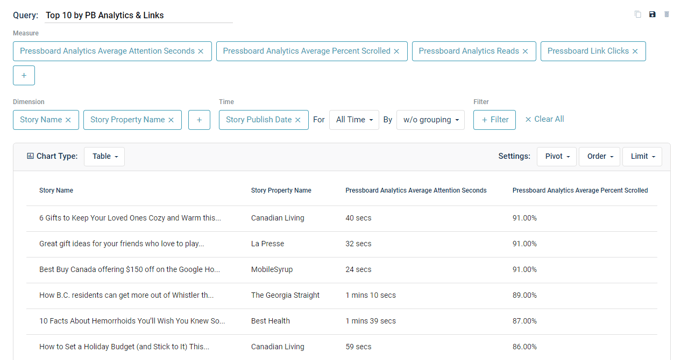Save the query with the floppy disk icon
Viewport: 688px width, 360px height.
pos(652,14)
